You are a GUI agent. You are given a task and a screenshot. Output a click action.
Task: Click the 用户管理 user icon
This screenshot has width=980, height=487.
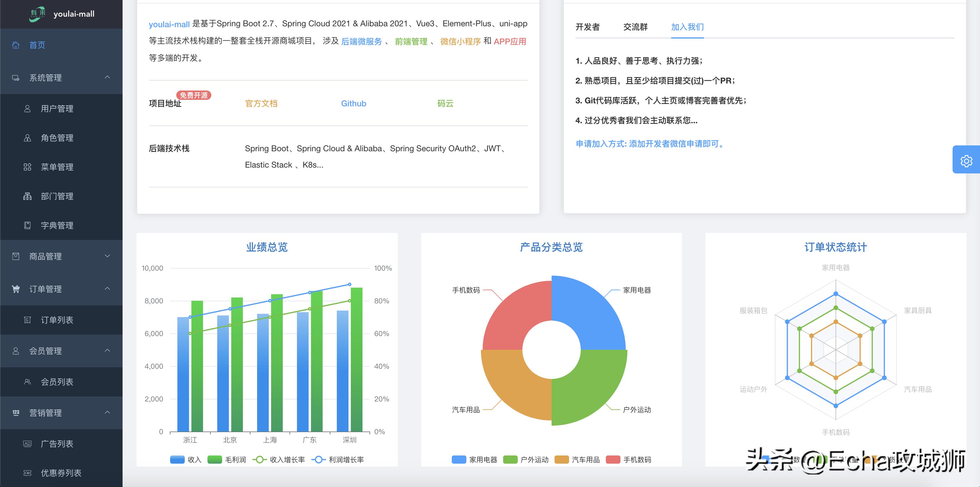tap(27, 109)
